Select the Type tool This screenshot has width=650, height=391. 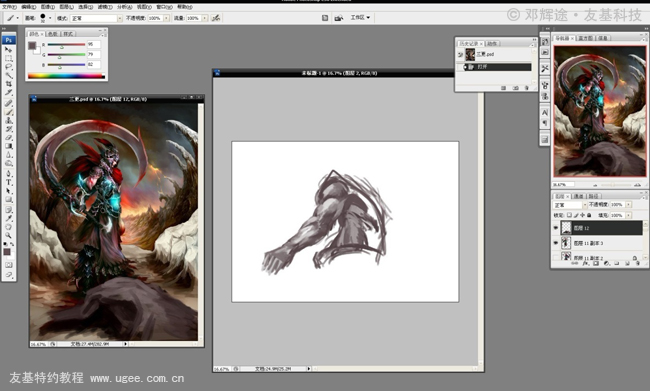[x=8, y=182]
